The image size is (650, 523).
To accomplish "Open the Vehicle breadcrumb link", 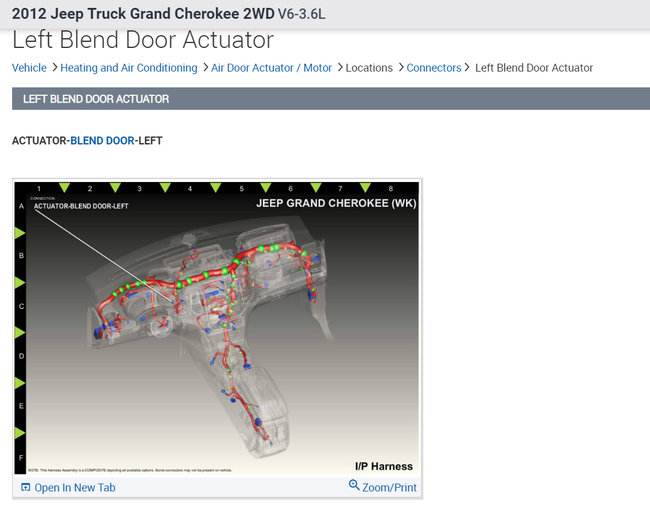I will pyautogui.click(x=29, y=68).
